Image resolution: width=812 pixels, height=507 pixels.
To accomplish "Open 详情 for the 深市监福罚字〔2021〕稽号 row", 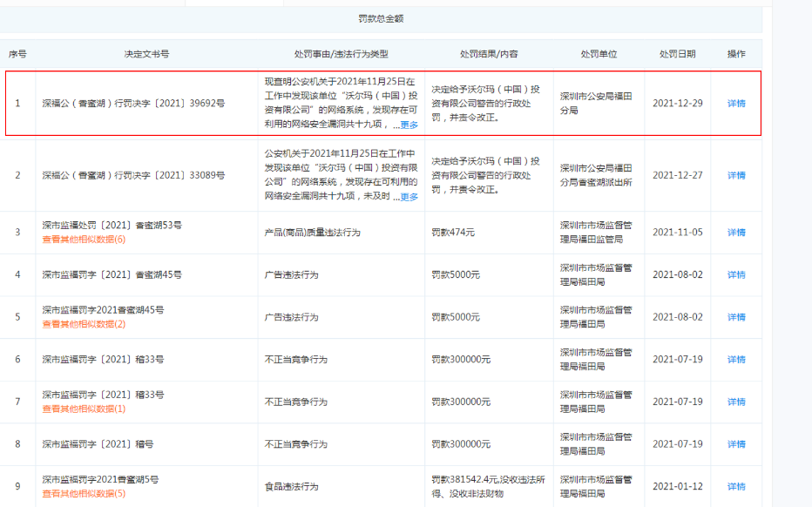I will (734, 443).
